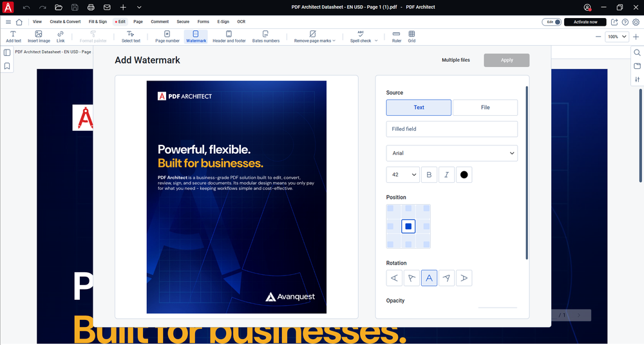Go to the Home screen icon

tap(19, 22)
